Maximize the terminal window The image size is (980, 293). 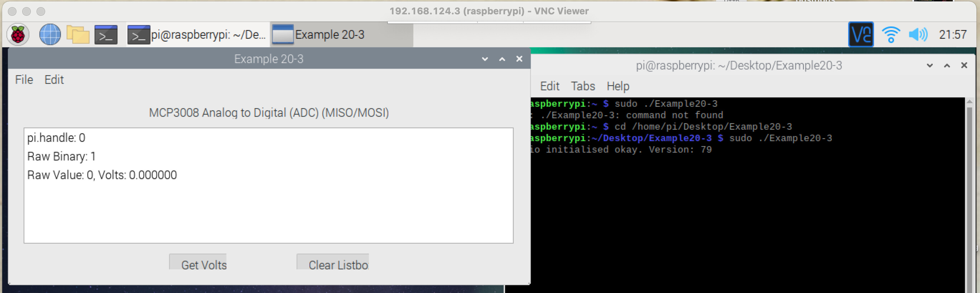[947, 66]
